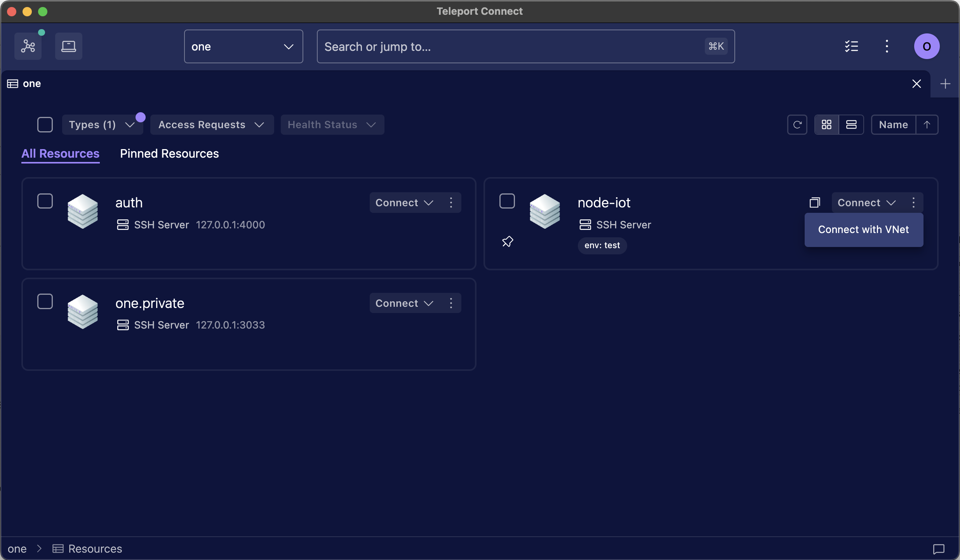Refresh the resources list
This screenshot has width=960, height=560.
[797, 124]
